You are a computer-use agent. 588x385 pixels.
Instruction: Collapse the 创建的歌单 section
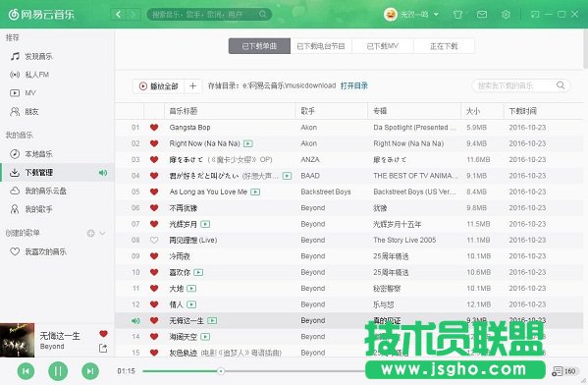[102, 234]
